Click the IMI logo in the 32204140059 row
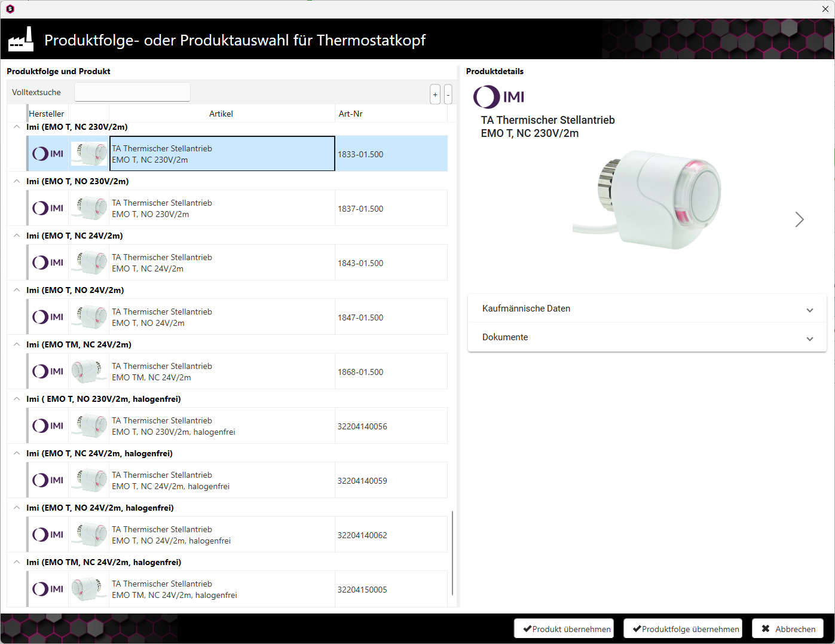This screenshot has width=835, height=644. point(48,480)
